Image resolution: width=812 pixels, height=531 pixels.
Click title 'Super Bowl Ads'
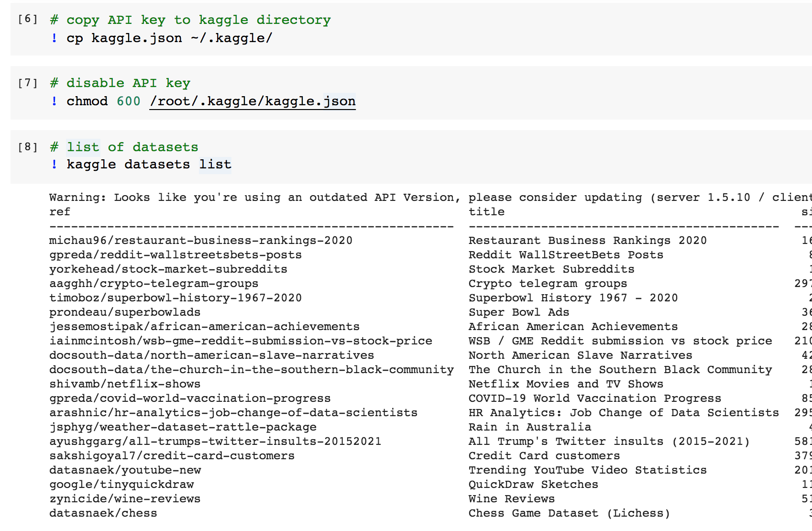(519, 312)
